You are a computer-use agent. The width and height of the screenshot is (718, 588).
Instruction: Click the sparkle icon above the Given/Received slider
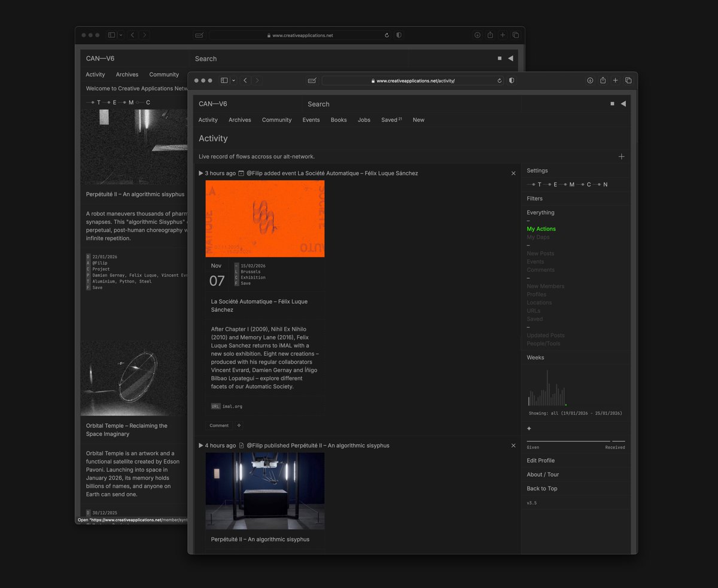pyautogui.click(x=529, y=428)
